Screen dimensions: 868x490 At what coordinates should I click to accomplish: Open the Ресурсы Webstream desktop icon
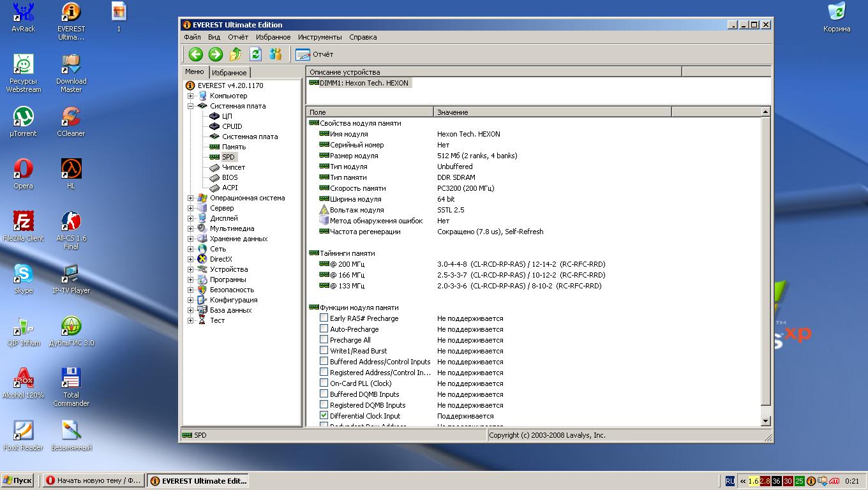24,73
